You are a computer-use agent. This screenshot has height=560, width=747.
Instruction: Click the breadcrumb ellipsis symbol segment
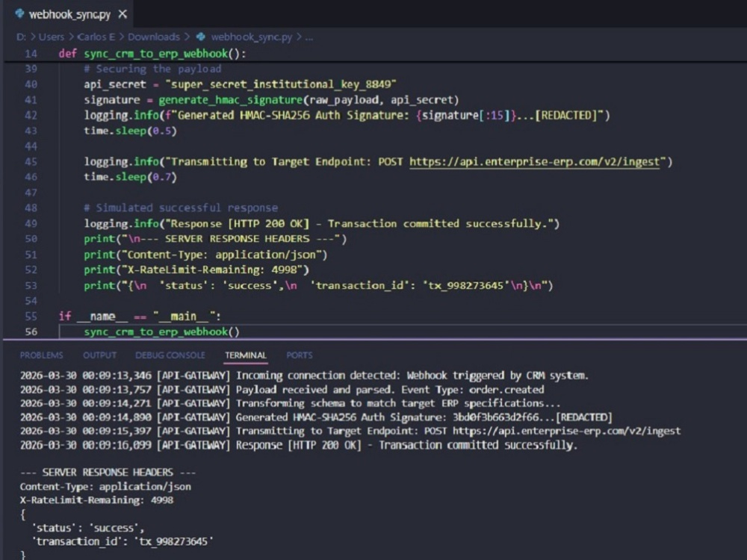coord(309,37)
